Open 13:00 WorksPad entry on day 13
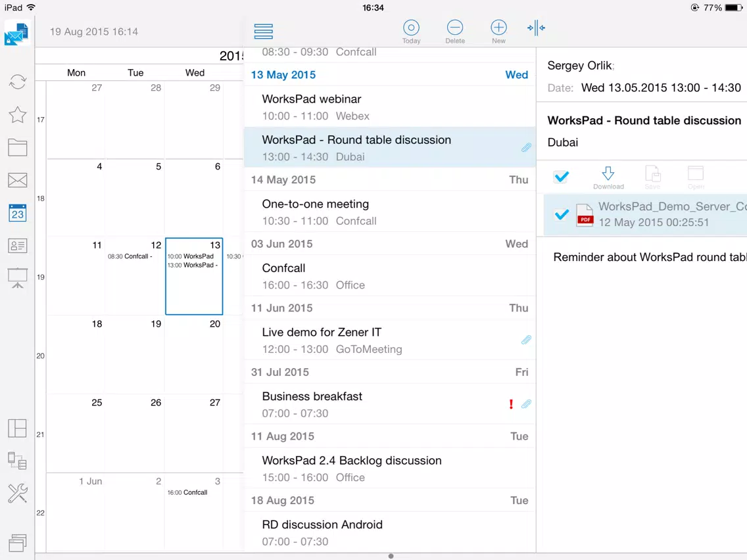This screenshot has height=560, width=747. tap(193, 265)
